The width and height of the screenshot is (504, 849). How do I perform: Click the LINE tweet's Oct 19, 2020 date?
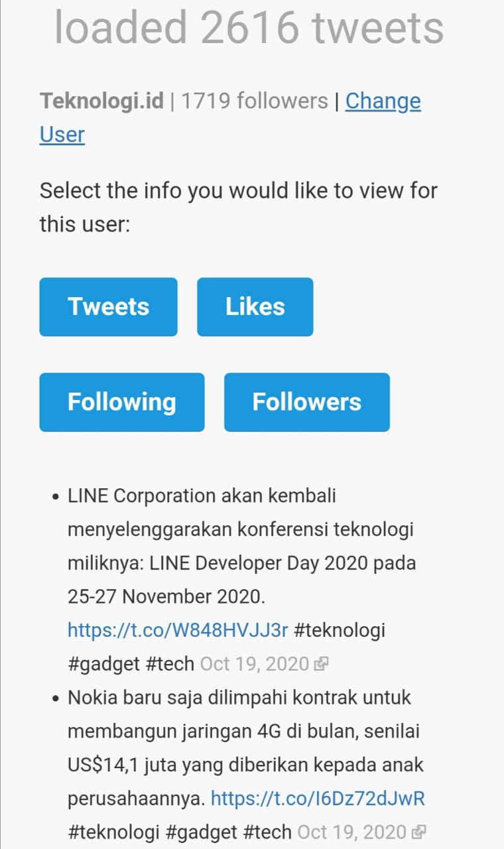[x=254, y=663]
